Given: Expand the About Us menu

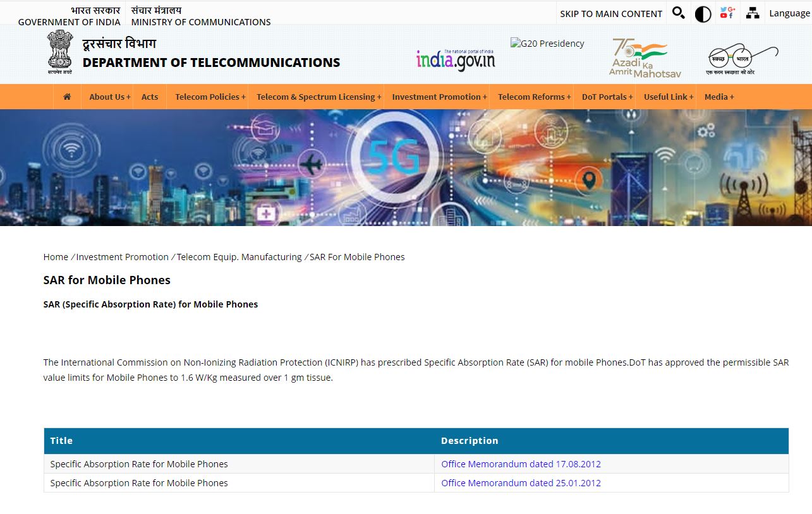Looking at the screenshot, I should (x=109, y=97).
